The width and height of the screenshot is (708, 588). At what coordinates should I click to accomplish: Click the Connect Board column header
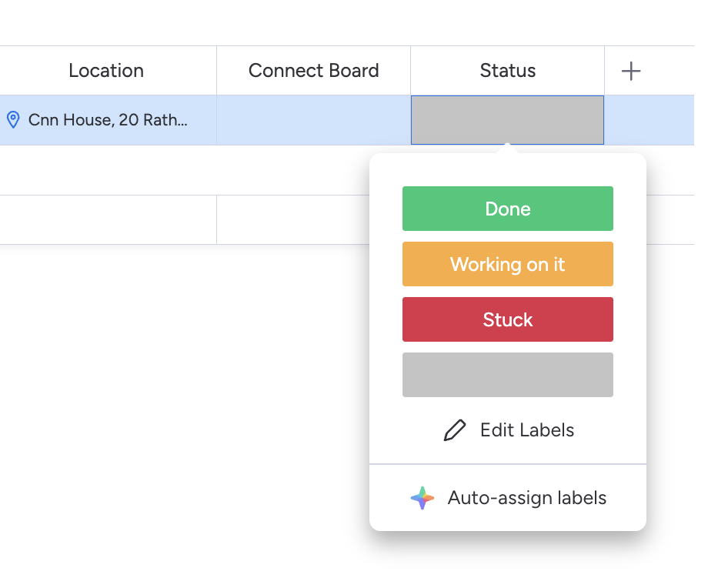point(313,71)
